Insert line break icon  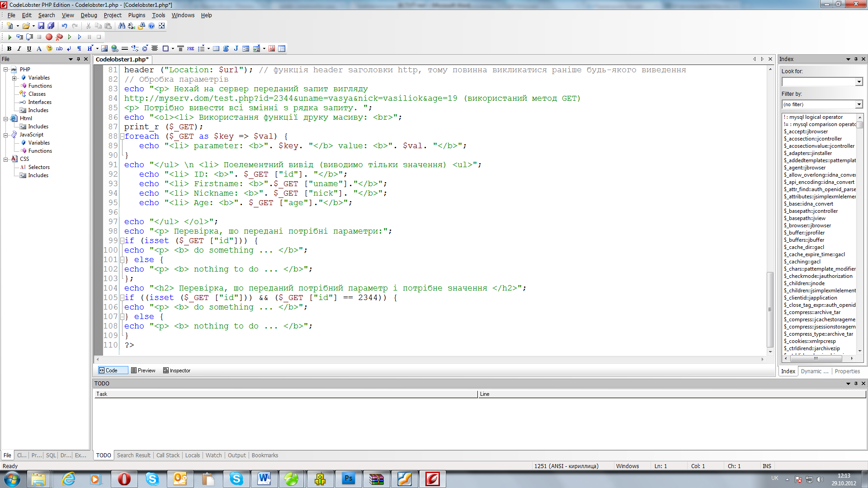[69, 48]
